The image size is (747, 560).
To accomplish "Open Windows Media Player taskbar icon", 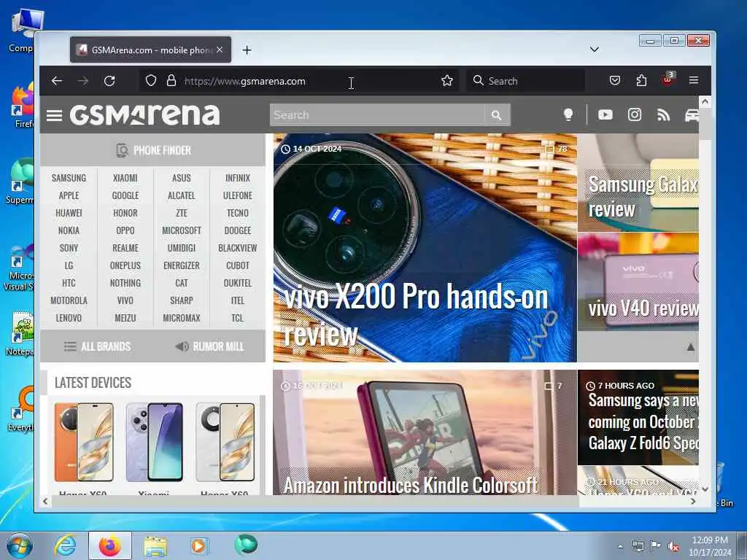I will coord(198,545).
